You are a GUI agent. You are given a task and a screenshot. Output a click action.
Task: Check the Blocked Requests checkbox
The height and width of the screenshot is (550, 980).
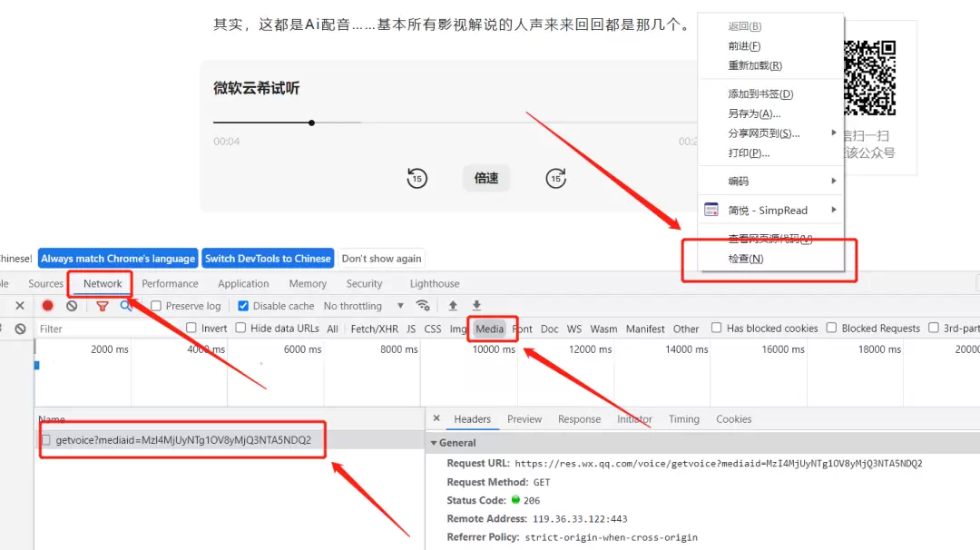pos(831,328)
